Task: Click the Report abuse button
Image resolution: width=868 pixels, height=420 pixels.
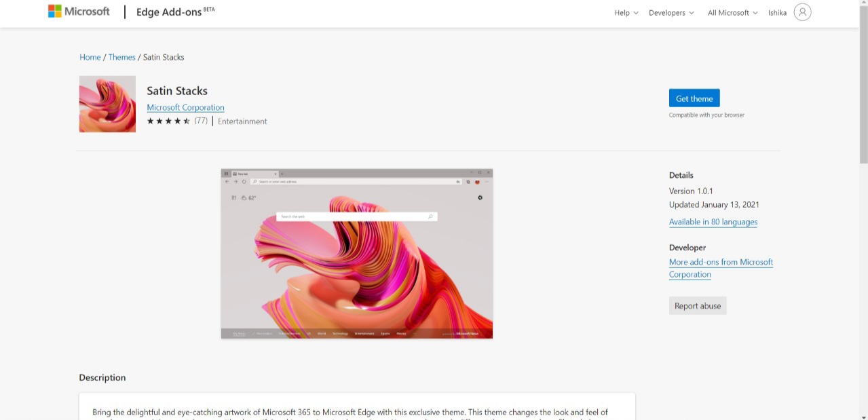Action: click(x=698, y=305)
